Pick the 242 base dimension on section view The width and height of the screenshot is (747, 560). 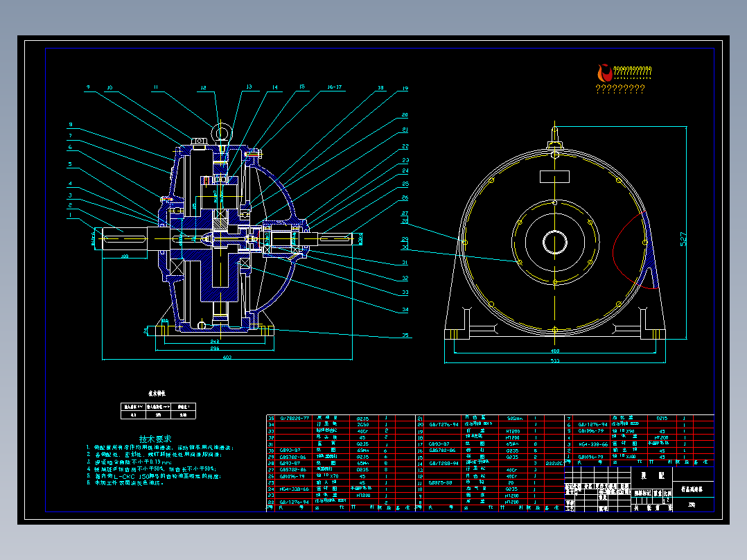click(215, 341)
